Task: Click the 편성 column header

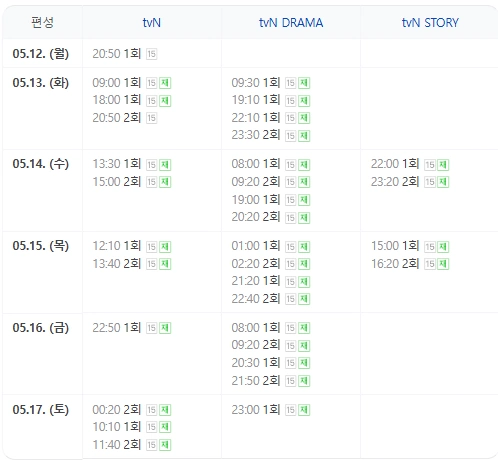Action: click(42, 23)
